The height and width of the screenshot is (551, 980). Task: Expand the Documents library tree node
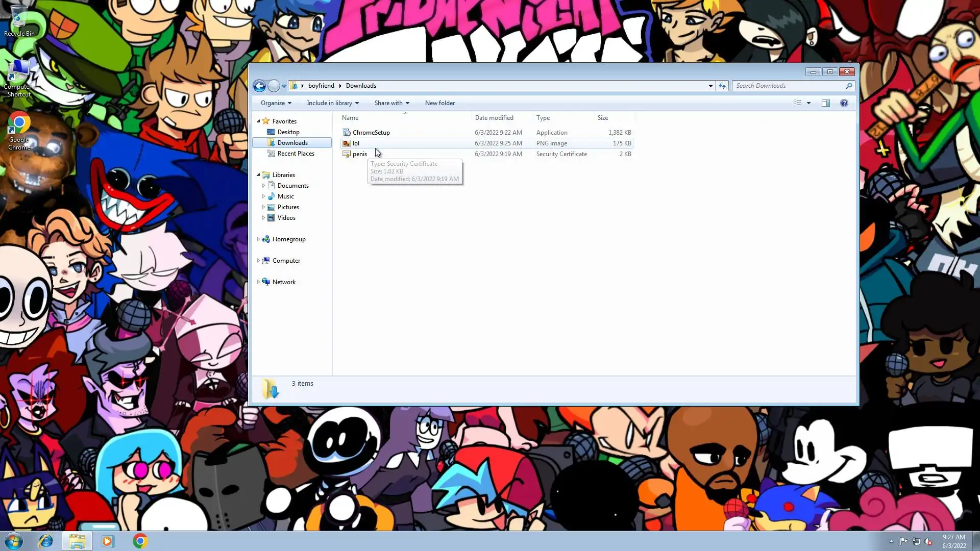pos(263,186)
